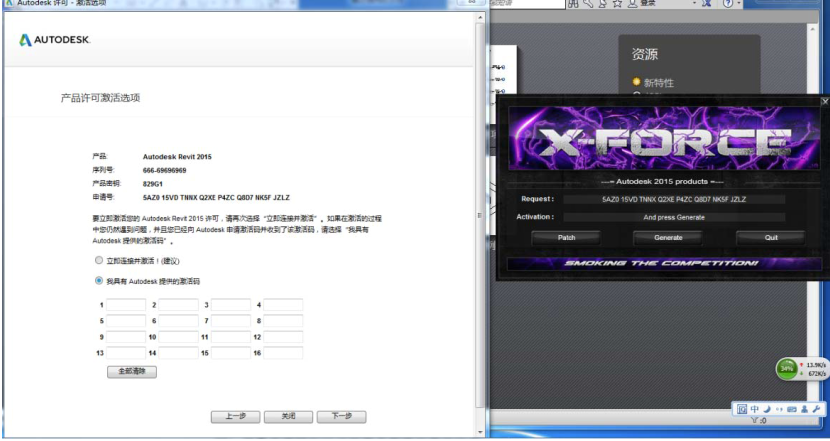
Task: Click the filter funnel icon in Revit status bar
Action: tap(754, 421)
